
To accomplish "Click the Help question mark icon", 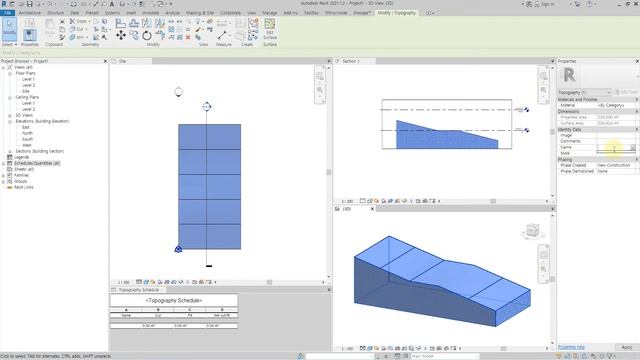I will pyautogui.click(x=589, y=4).
